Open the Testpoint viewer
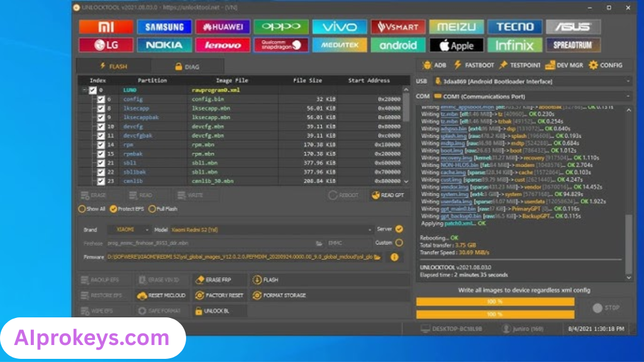Screen dimensions: 644x362 point(519,65)
